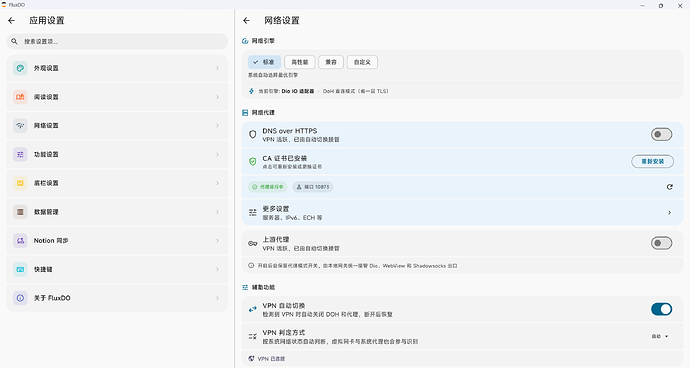Click the 阅读设置 book icon

pos(20,97)
